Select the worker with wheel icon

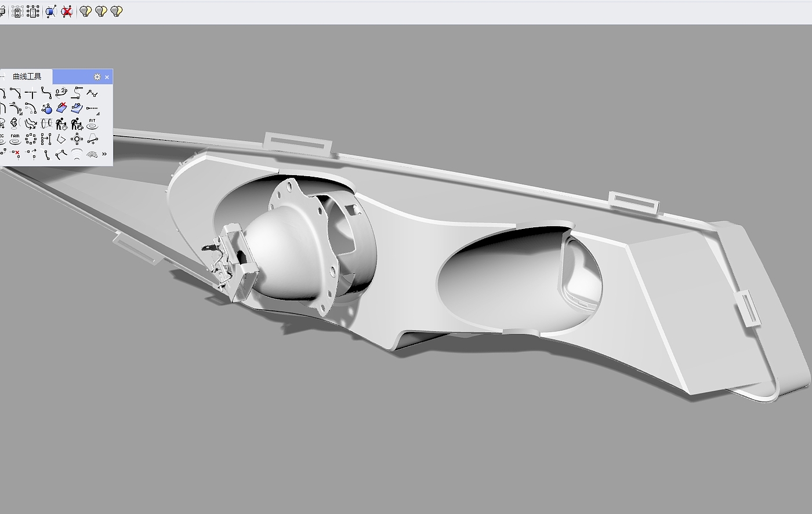(x=61, y=123)
